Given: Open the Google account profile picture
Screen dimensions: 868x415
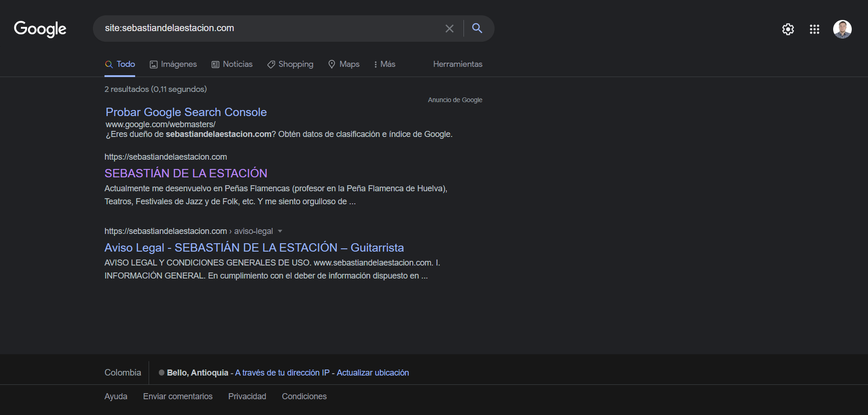Looking at the screenshot, I should (842, 29).
